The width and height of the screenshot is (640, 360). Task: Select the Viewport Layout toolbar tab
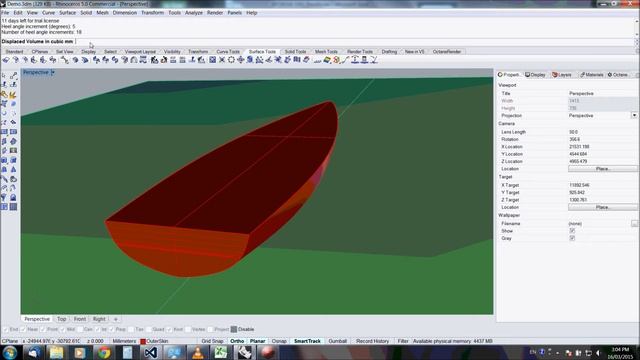[140, 51]
